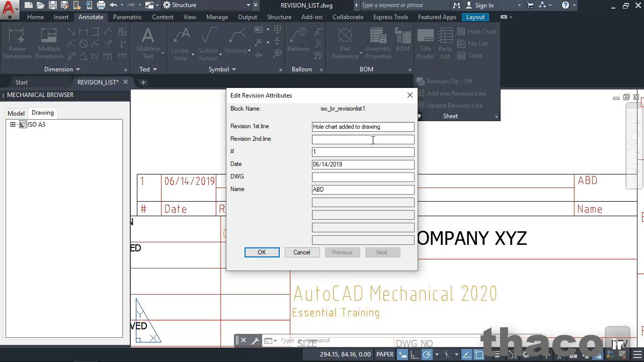The height and width of the screenshot is (362, 644).
Task: Expand the Text panel dropdown
Action: tap(148, 69)
